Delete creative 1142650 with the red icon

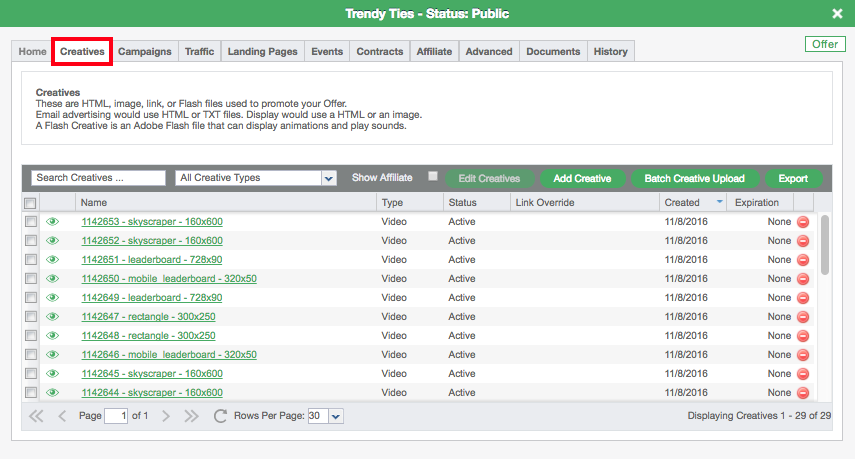(803, 279)
